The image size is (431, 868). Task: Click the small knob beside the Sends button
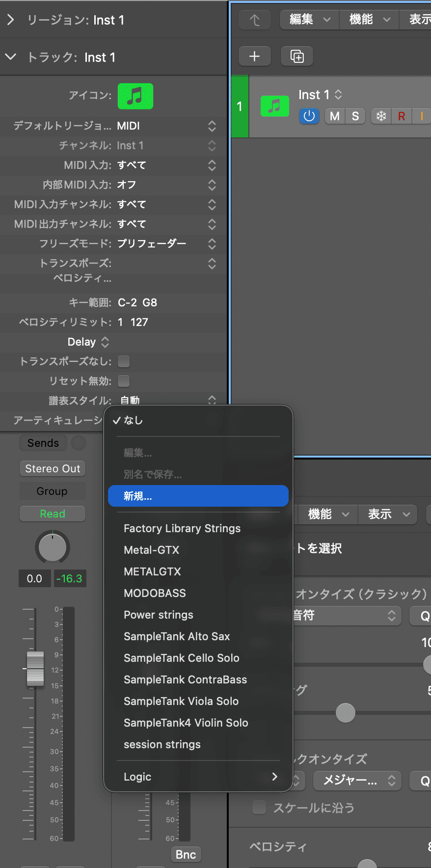(x=79, y=443)
